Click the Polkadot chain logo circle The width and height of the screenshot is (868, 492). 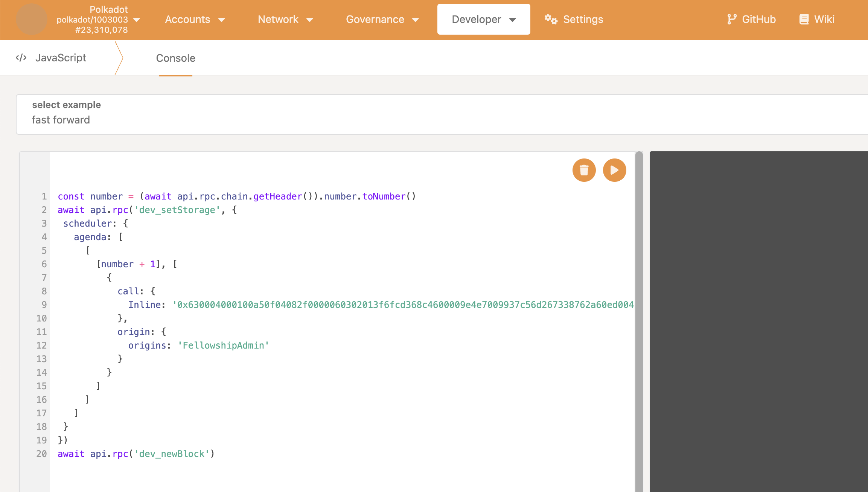(x=32, y=20)
